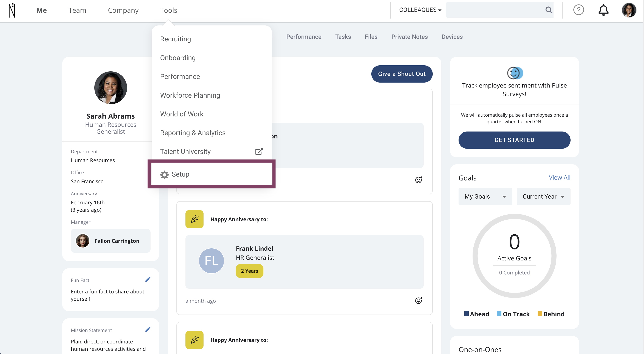Select Recruiting from Tools menu
This screenshot has width=644, height=354.
coord(175,39)
